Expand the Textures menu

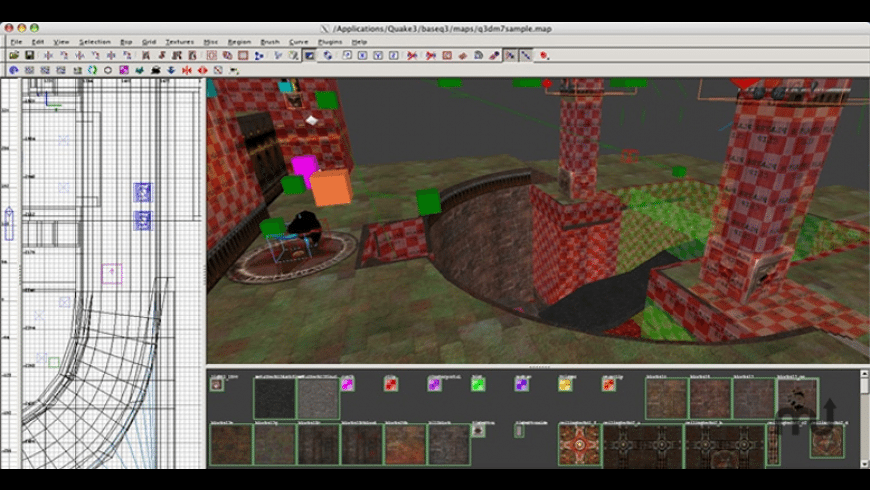click(180, 42)
